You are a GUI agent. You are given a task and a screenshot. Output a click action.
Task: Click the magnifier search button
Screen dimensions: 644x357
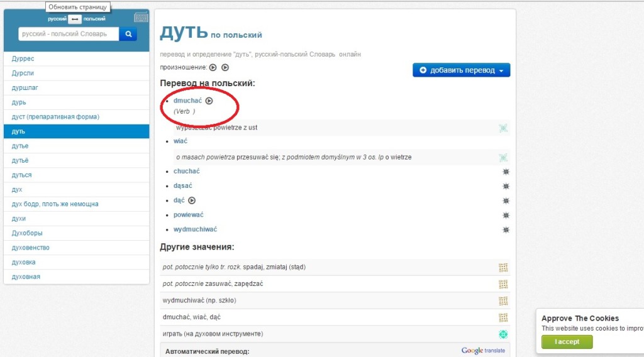pos(128,34)
